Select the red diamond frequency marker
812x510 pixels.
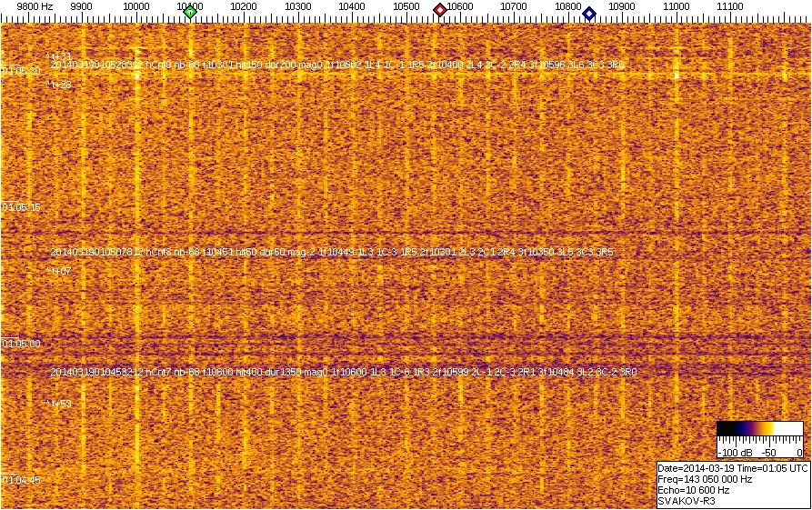(440, 11)
